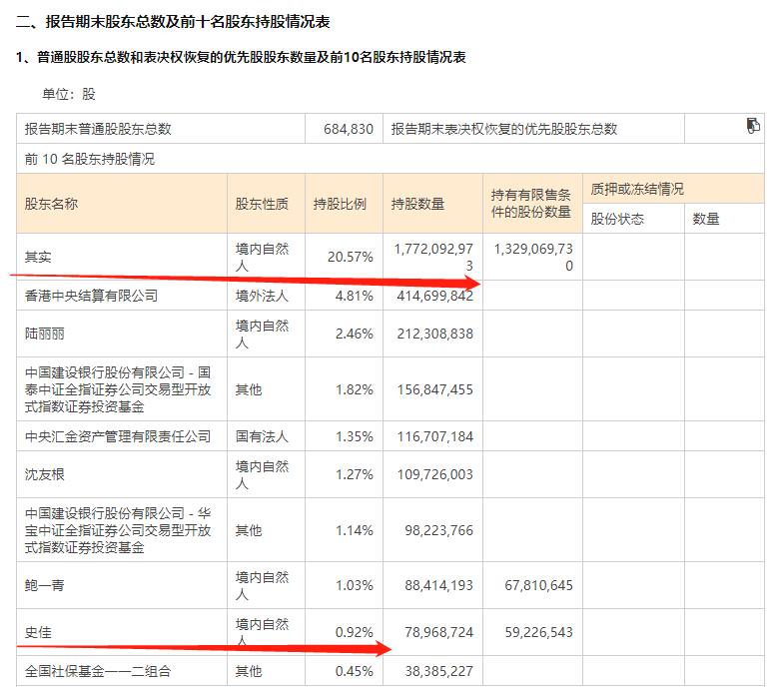
Task: Select the 香港中央结算有限公司 shareholder row
Action: [x=91, y=296]
